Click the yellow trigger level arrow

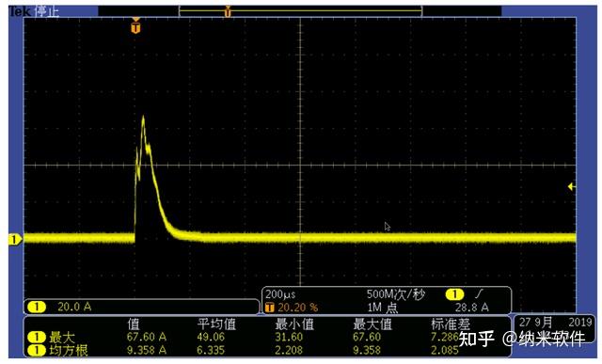pos(572,186)
